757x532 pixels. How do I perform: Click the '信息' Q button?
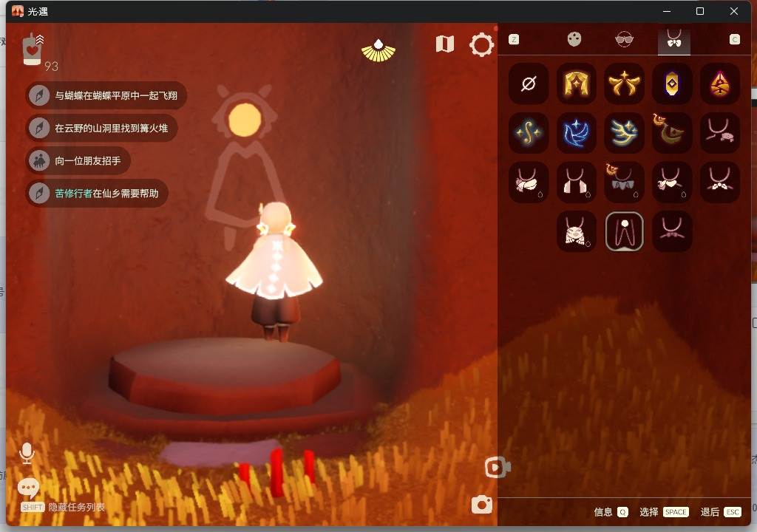pyautogui.click(x=610, y=512)
